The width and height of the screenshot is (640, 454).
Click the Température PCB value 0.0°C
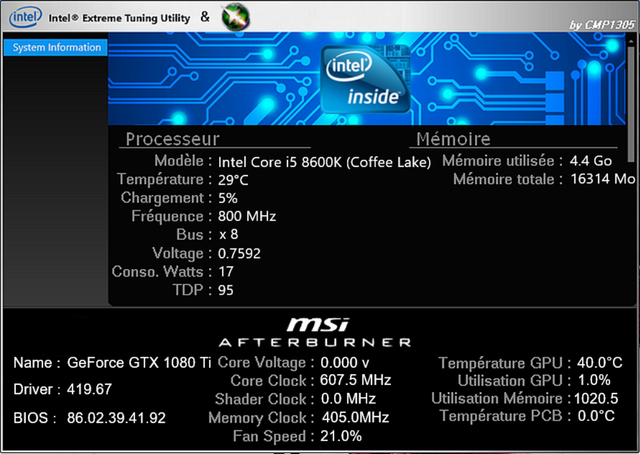(x=596, y=416)
